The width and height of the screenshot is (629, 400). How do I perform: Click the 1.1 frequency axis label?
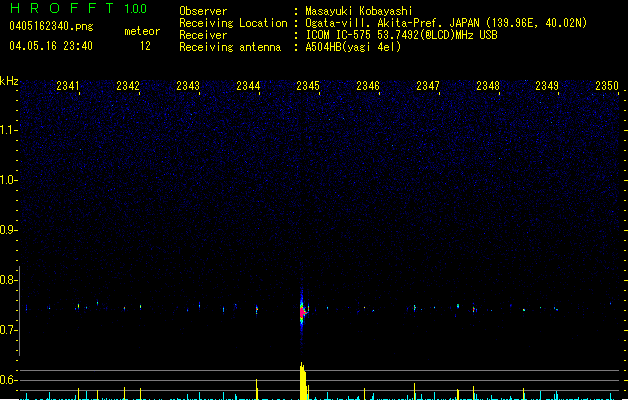coord(8,130)
